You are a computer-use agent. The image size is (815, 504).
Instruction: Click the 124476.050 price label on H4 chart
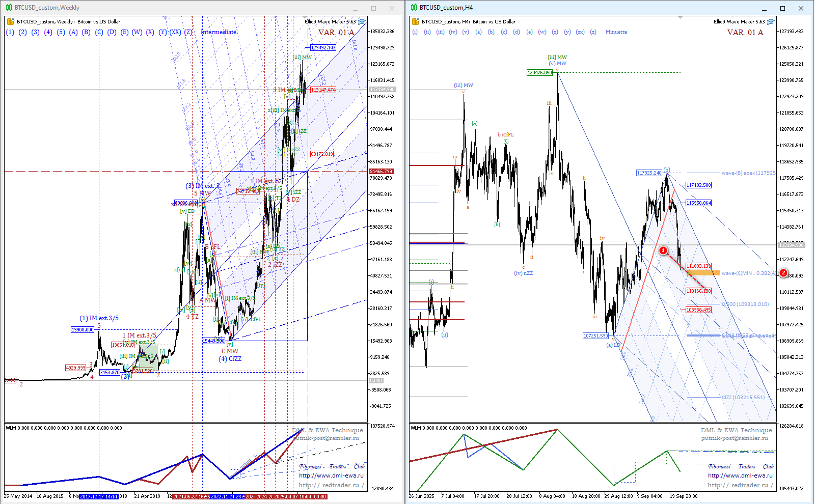539,73
